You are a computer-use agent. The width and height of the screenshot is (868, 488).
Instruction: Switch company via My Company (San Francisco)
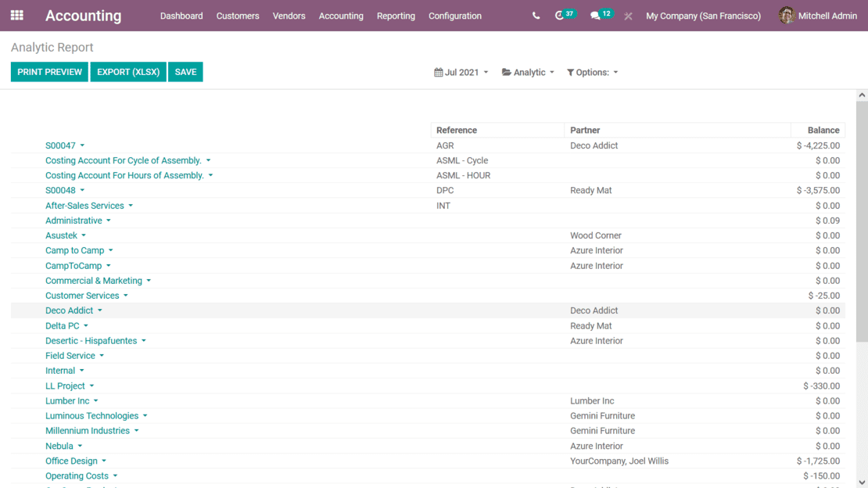point(703,16)
